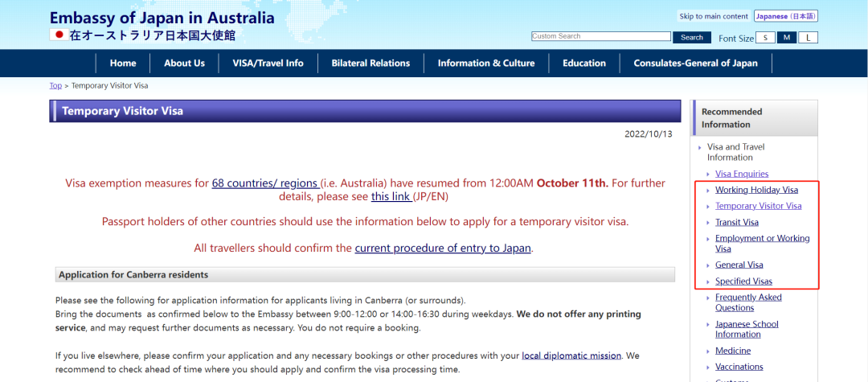Open Consulates-General of Japan menu

pyautogui.click(x=696, y=63)
